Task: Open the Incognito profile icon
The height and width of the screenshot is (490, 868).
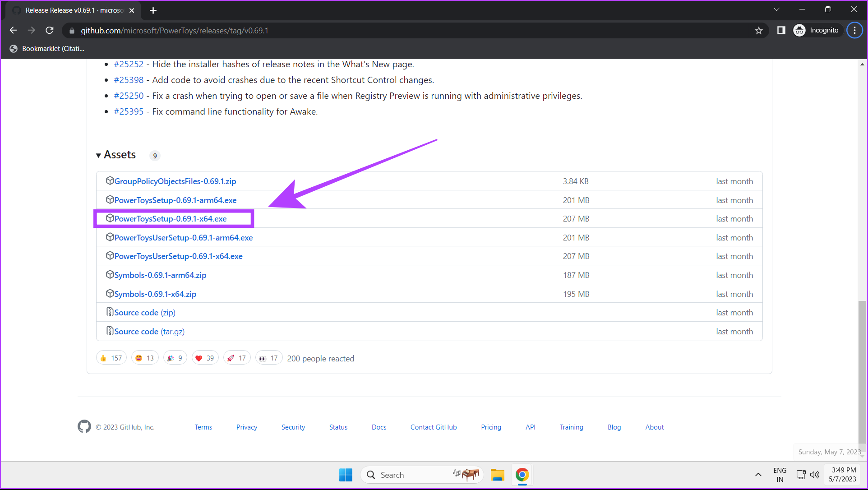Action: coord(799,30)
